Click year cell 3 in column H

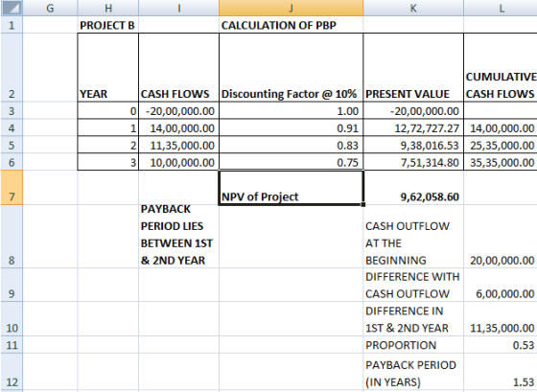pos(108,162)
